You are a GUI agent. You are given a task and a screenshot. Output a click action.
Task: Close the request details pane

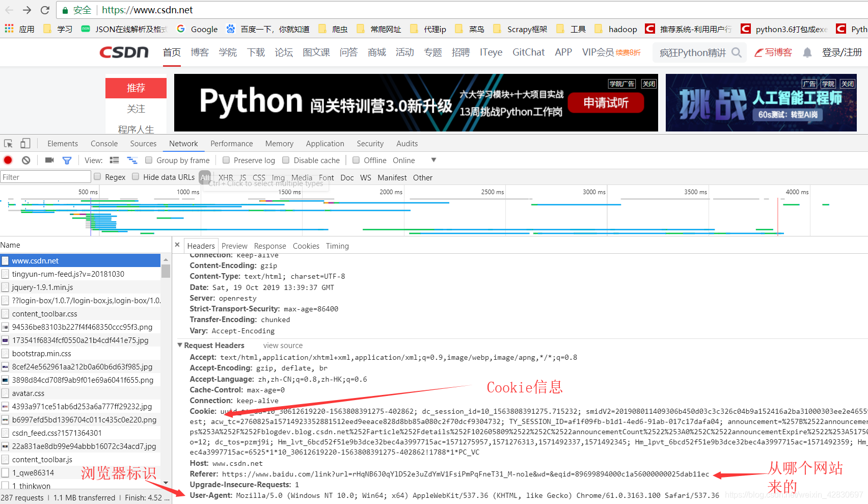[x=177, y=245]
